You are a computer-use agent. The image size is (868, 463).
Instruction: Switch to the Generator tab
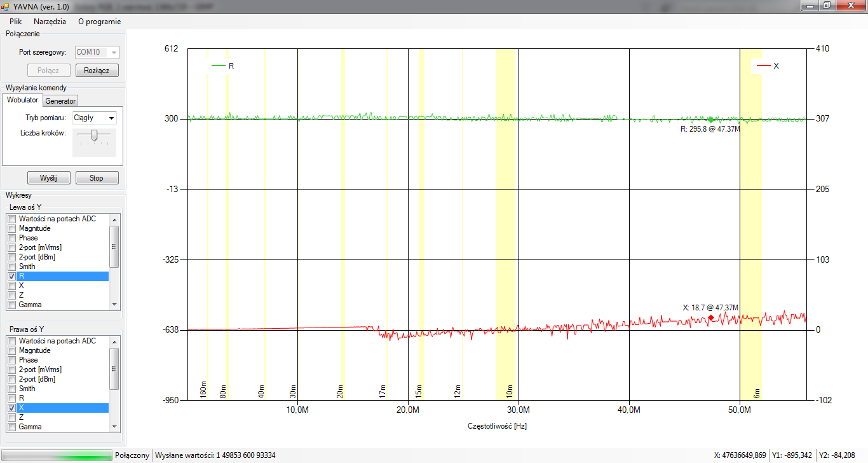[60, 101]
